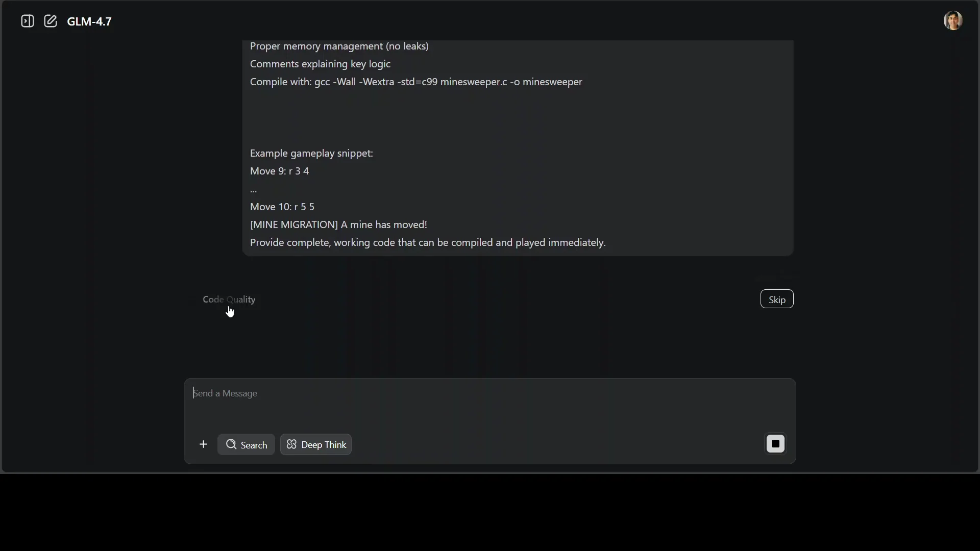Select the Deep Think knot icon
The image size is (980, 551).
291,444
